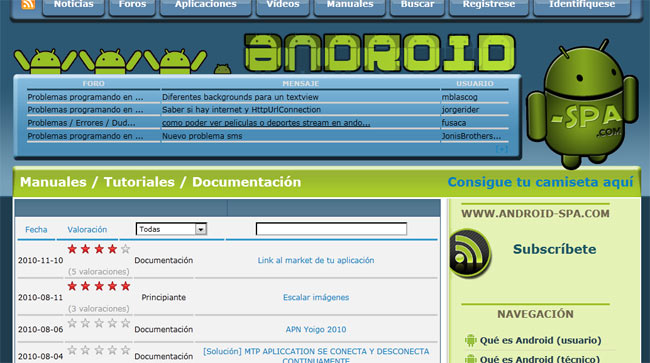This screenshot has width=650, height=363.
Task: Click the green RSS subscribe icon
Action: click(x=470, y=253)
